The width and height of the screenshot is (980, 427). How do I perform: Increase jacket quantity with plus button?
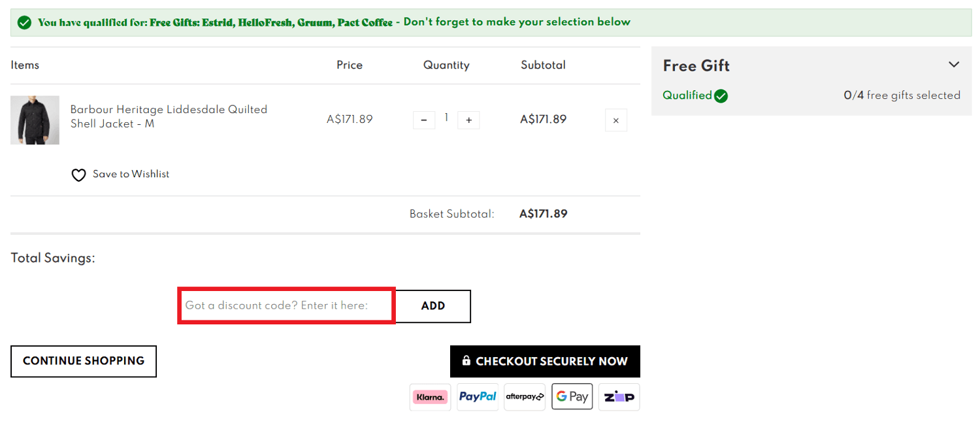[x=468, y=120]
